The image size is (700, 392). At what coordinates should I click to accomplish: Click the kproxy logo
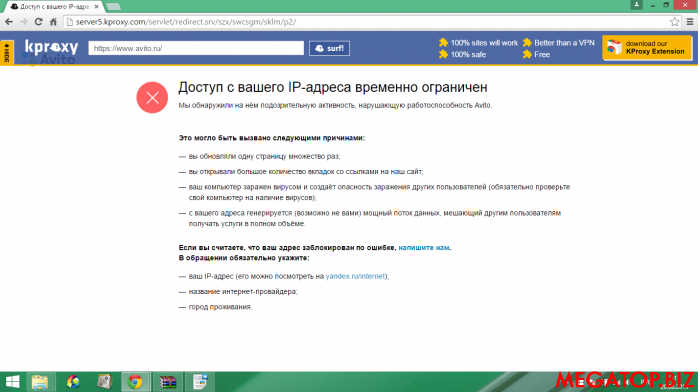tap(51, 47)
